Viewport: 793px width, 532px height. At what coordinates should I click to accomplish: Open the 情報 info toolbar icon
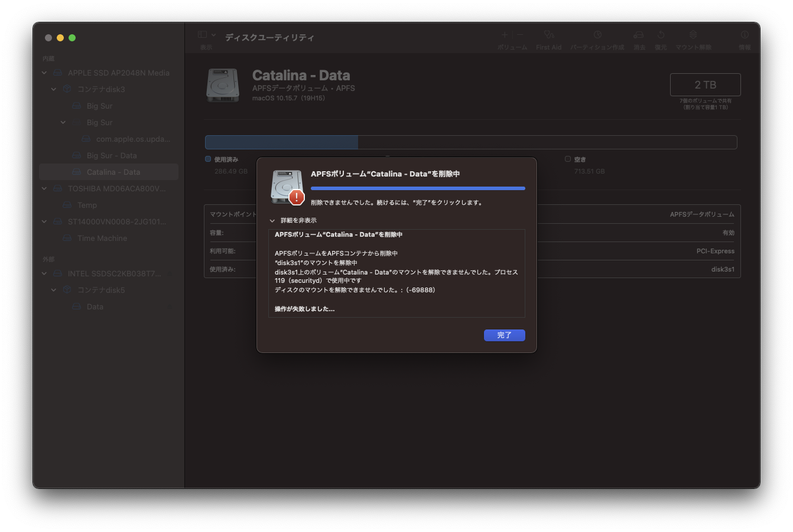(745, 35)
